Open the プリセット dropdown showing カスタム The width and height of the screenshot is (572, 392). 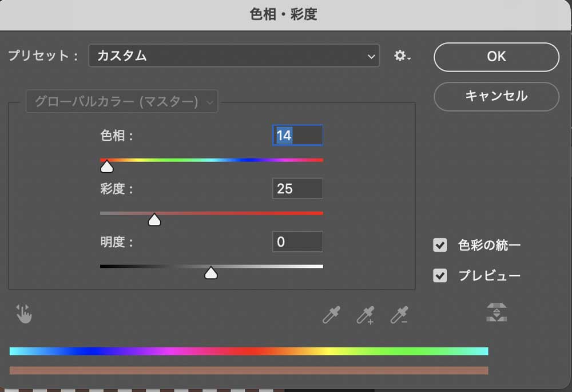pos(233,56)
